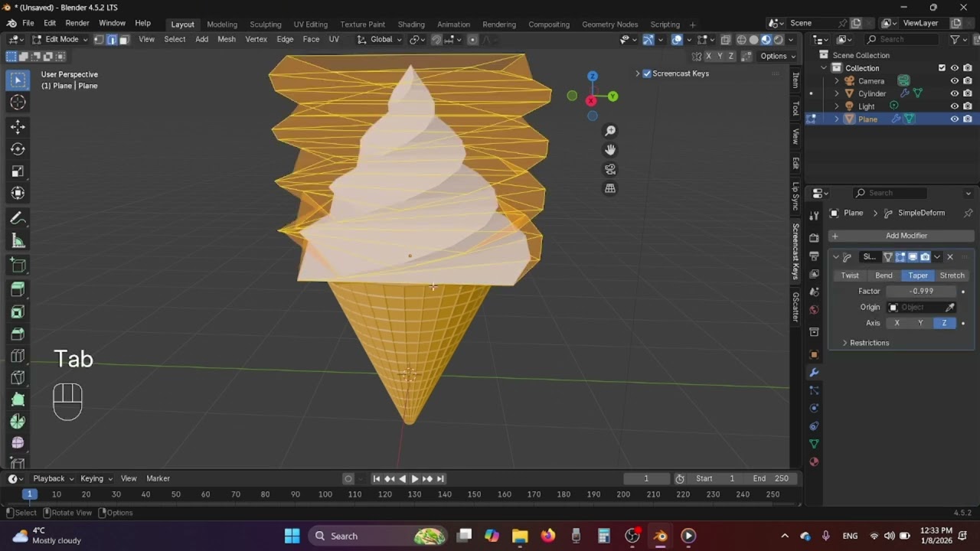Select the Loop Cut tool
Viewport: 980px width, 551px height.
[x=18, y=356]
